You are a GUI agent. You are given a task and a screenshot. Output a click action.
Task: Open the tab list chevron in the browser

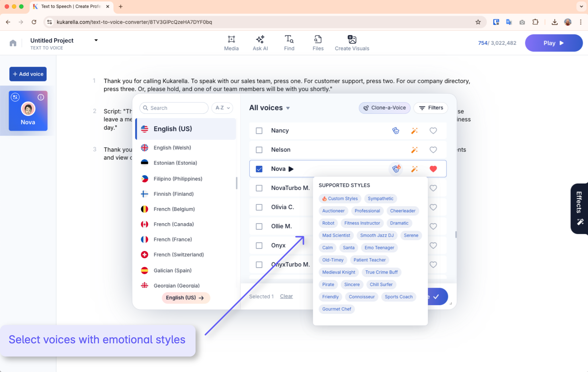581,6
